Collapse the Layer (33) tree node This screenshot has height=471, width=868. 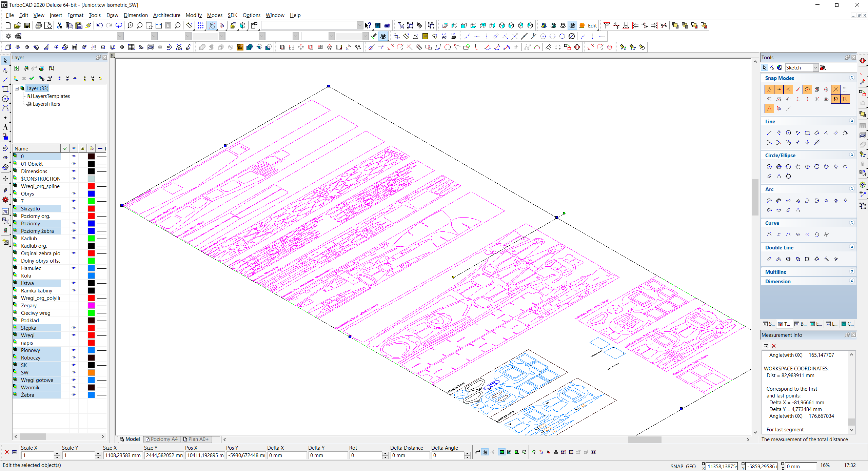coord(17,88)
